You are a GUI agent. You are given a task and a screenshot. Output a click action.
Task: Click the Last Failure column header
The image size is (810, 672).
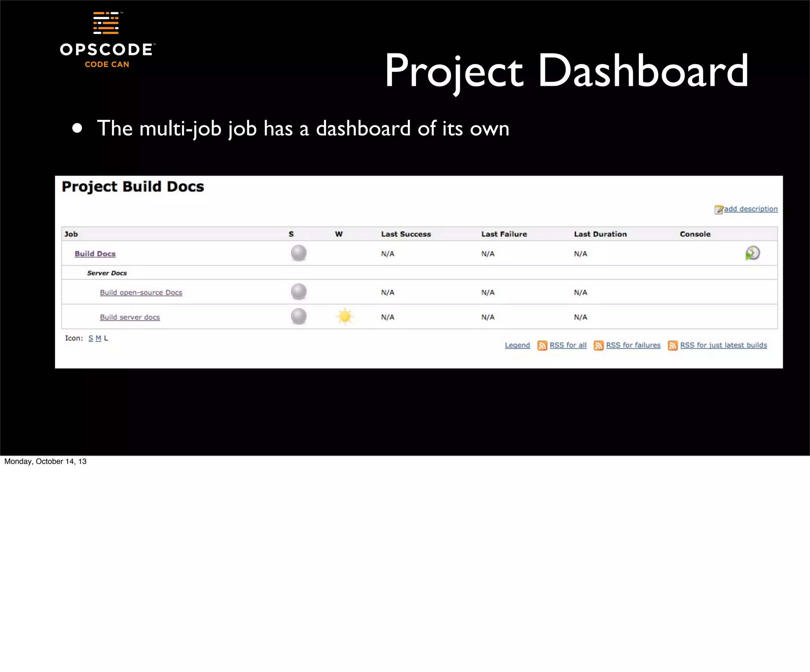504,234
